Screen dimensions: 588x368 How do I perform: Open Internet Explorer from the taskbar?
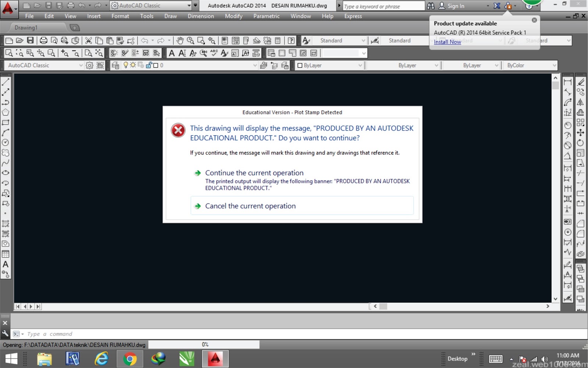(x=101, y=359)
